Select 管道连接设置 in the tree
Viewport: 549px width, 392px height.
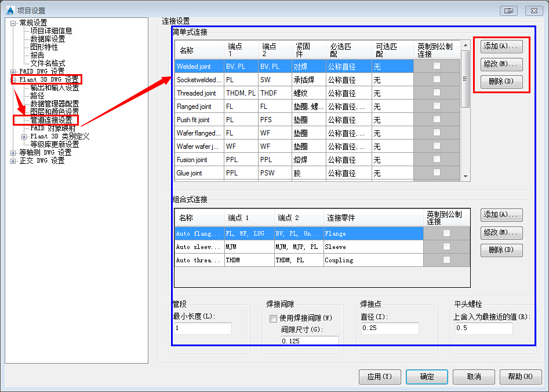(51, 120)
